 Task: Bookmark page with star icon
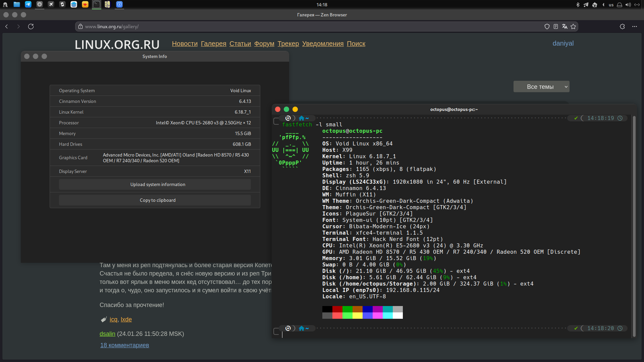[x=573, y=26]
